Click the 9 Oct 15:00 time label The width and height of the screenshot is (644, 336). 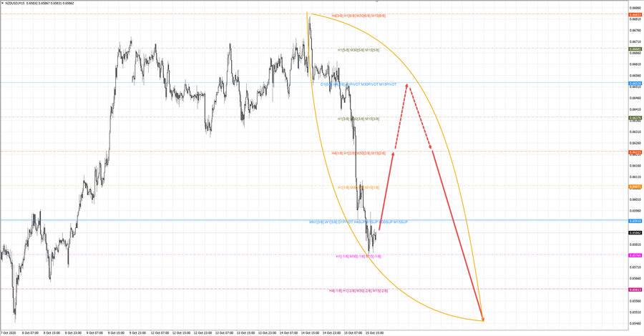(117, 332)
